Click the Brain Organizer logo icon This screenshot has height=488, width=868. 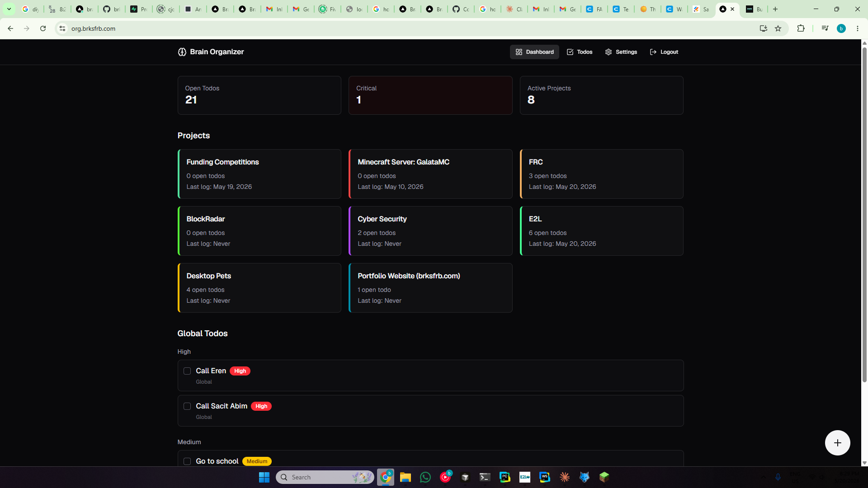182,52
